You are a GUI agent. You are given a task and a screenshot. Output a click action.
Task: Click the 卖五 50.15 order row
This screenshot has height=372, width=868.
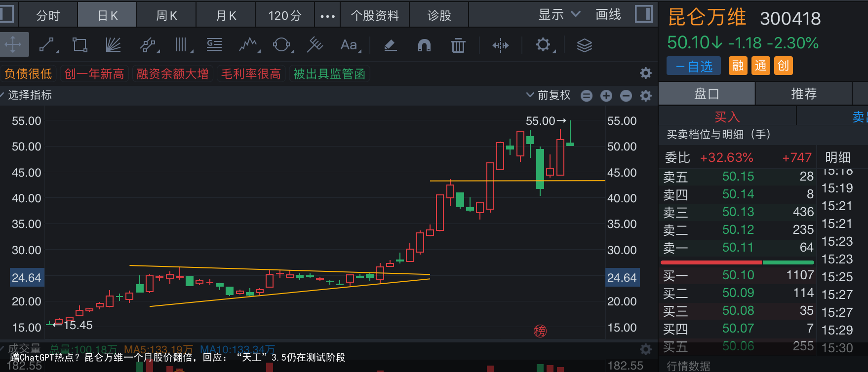[x=738, y=176]
